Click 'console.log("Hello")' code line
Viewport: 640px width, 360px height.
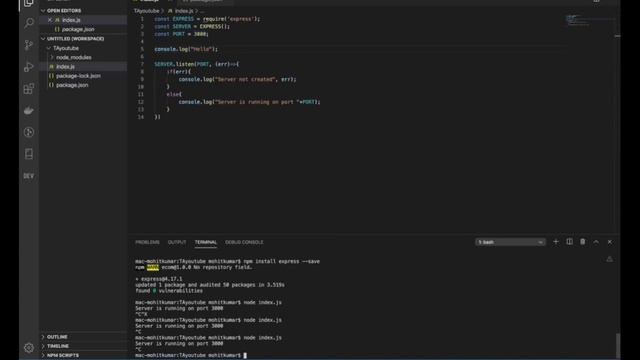pyautogui.click(x=186, y=49)
